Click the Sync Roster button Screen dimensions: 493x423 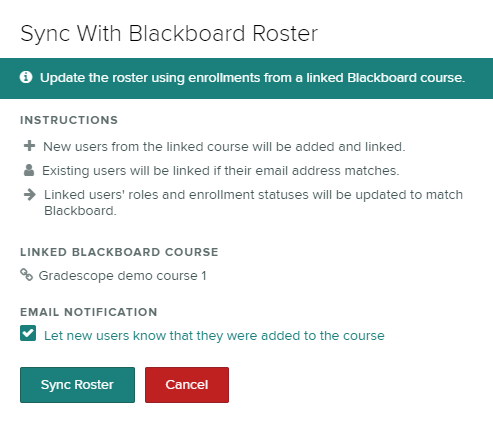(x=77, y=385)
